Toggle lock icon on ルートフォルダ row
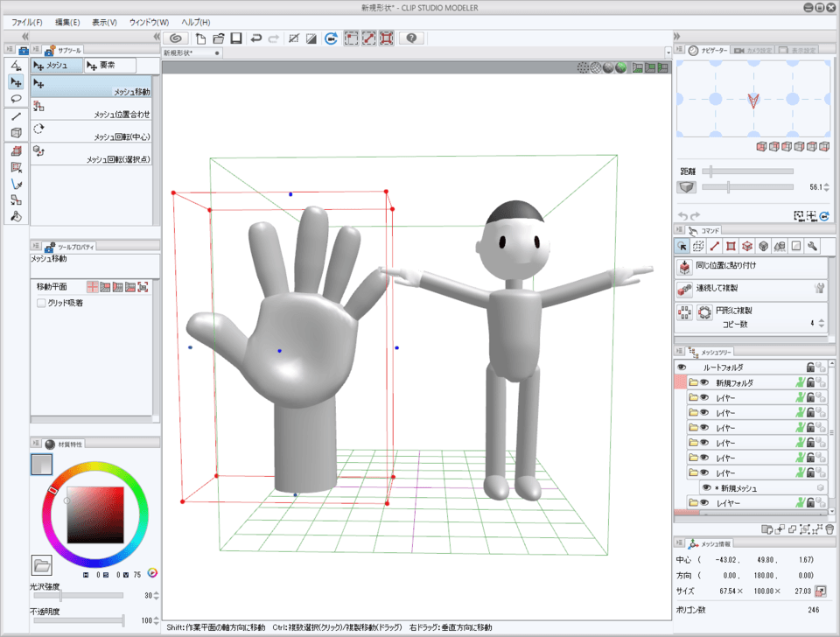This screenshot has width=840, height=637. 810,367
